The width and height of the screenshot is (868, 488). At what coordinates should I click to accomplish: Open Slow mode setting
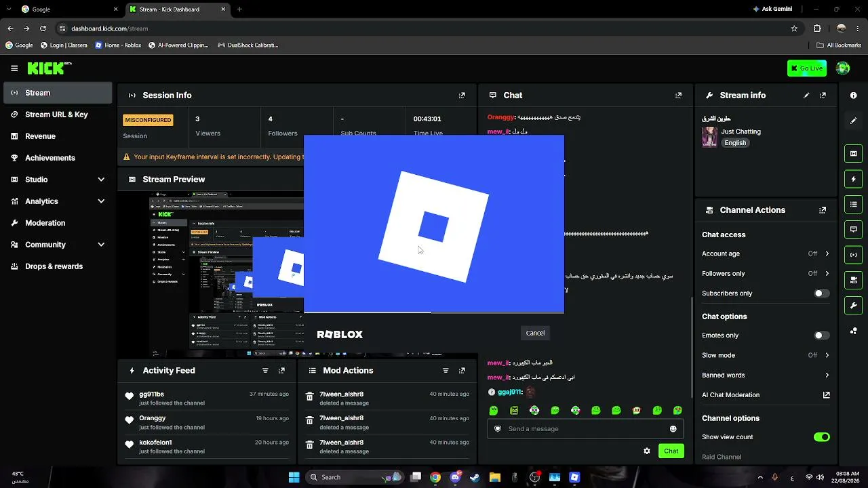click(766, 355)
